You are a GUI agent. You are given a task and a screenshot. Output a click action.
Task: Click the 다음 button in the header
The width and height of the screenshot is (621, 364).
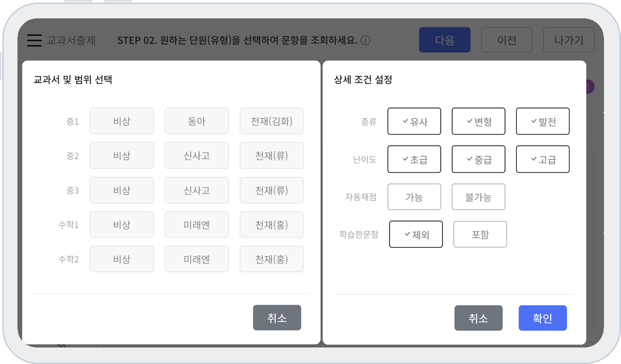pyautogui.click(x=444, y=40)
